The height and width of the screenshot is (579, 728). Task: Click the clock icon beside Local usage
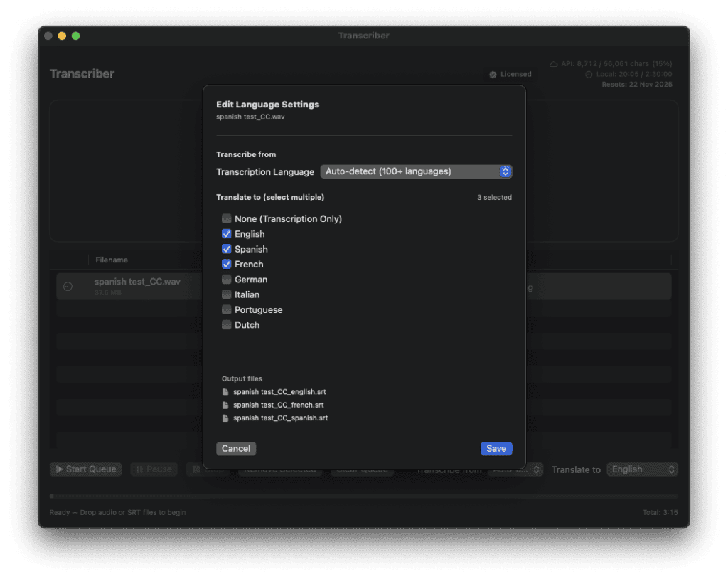click(589, 74)
